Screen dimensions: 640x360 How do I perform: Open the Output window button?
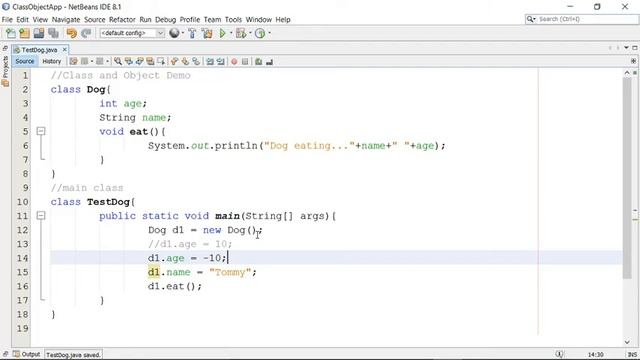[27, 354]
